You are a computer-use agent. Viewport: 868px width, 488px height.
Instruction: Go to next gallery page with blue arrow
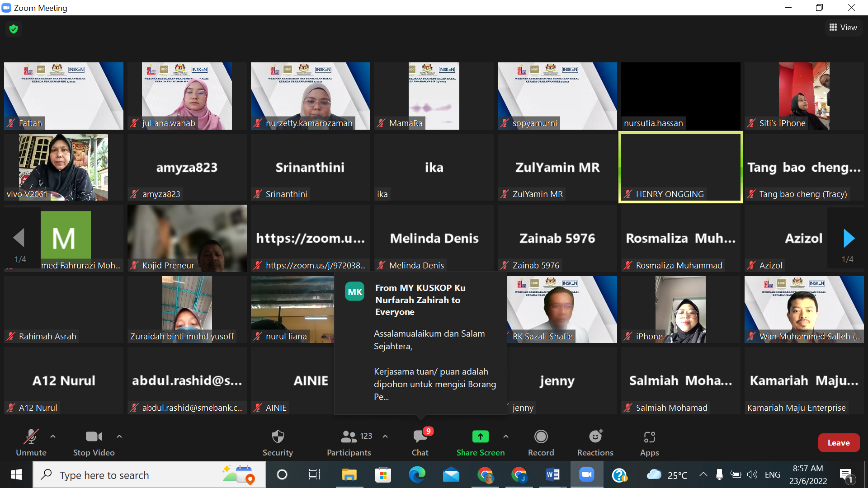tap(849, 238)
